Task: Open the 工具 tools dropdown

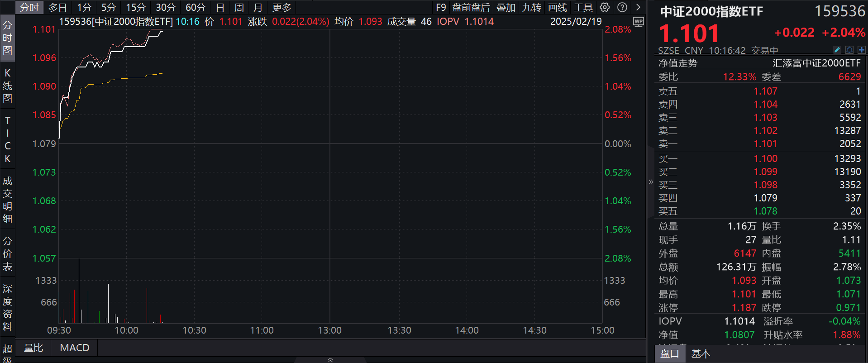Action: tap(583, 8)
